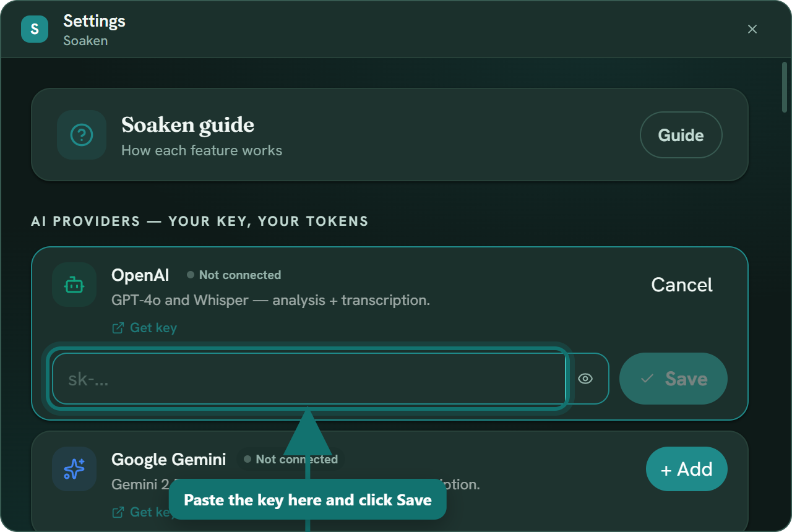
Task: Click Gemini's Not connected status badge
Action: (291, 459)
